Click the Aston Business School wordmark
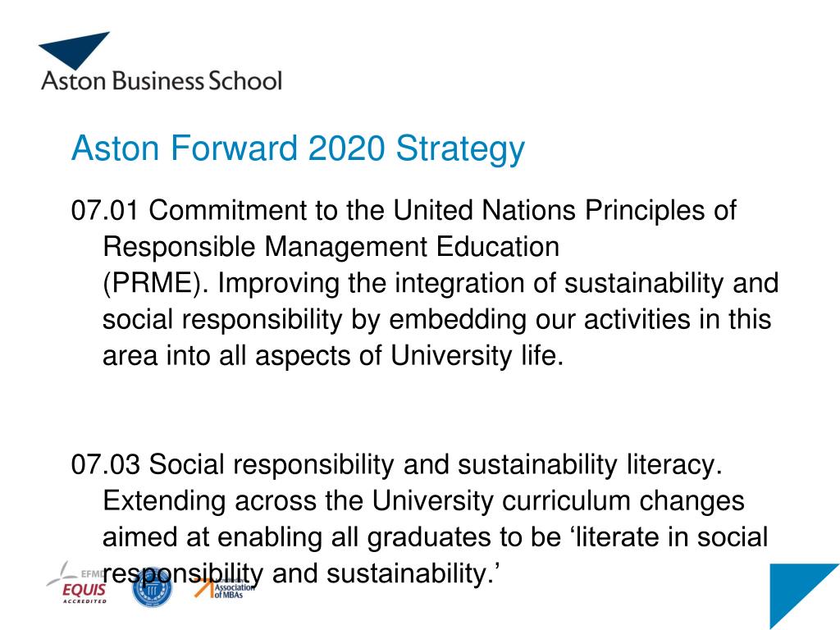840x630 pixels. pyautogui.click(x=162, y=81)
